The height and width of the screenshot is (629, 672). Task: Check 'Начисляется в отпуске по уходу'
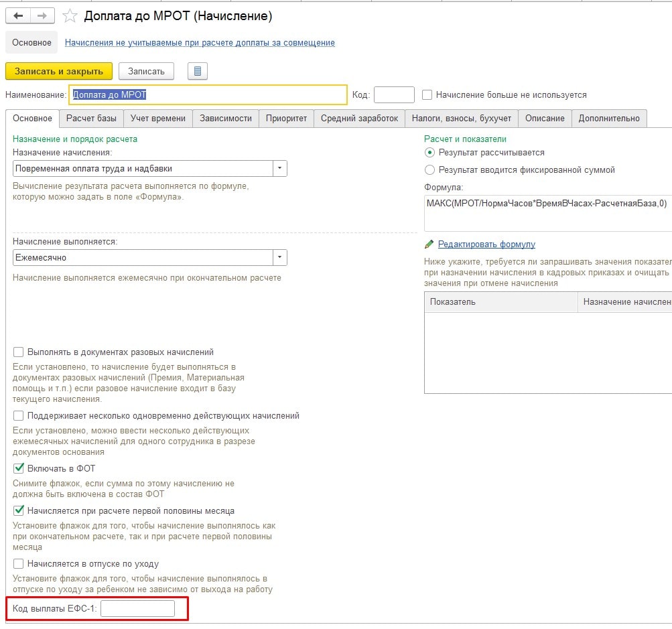19,563
